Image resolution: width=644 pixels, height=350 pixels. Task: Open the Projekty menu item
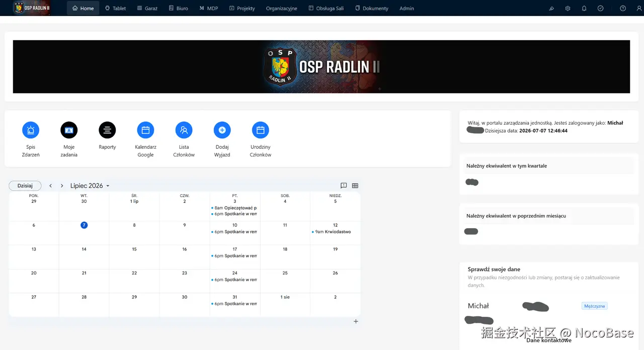(x=242, y=9)
